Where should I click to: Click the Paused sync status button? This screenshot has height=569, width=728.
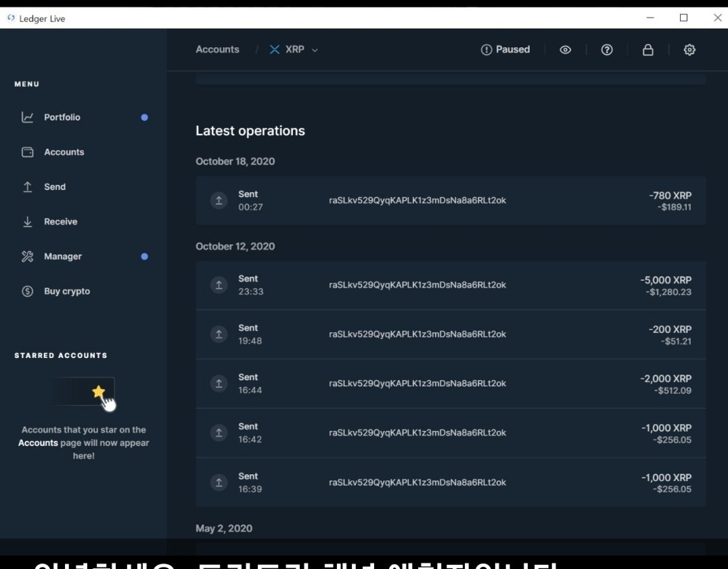tap(505, 49)
